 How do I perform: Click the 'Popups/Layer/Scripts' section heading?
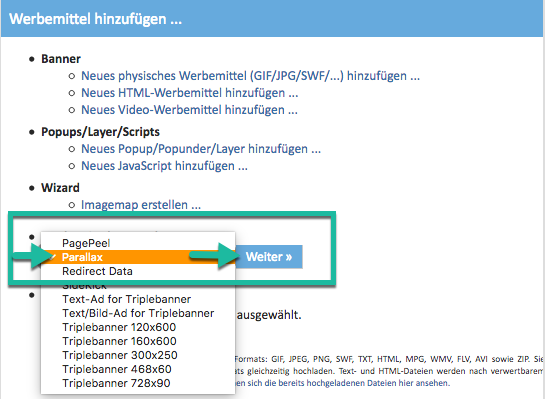pos(100,132)
